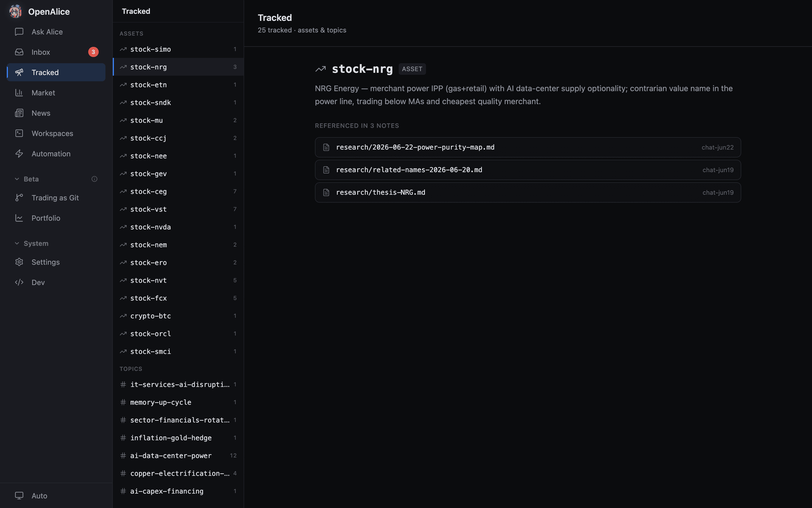Select stock-etn in assets list
This screenshot has width=812, height=508.
[x=178, y=85]
